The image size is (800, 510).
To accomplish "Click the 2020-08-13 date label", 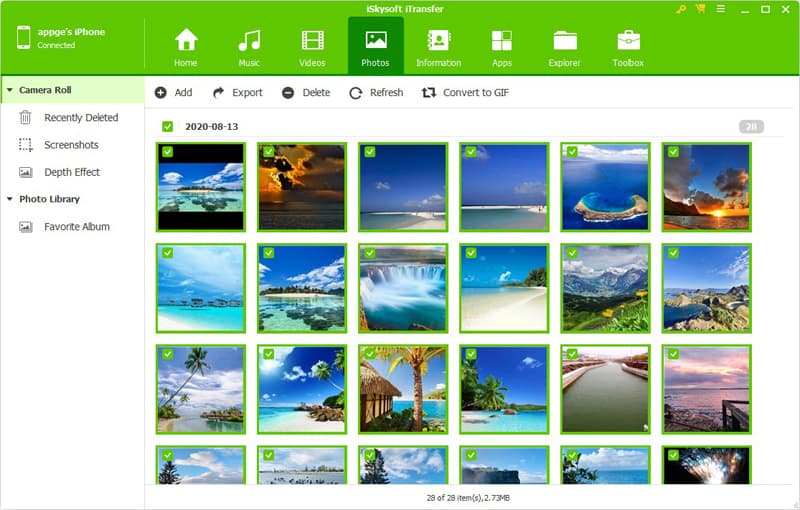I will pyautogui.click(x=211, y=126).
